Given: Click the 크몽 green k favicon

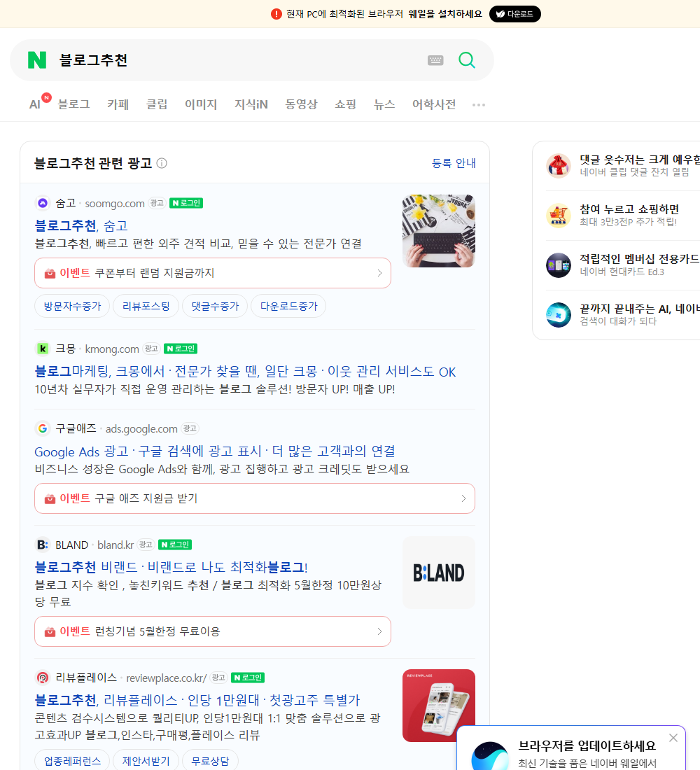Looking at the screenshot, I should [x=43, y=349].
